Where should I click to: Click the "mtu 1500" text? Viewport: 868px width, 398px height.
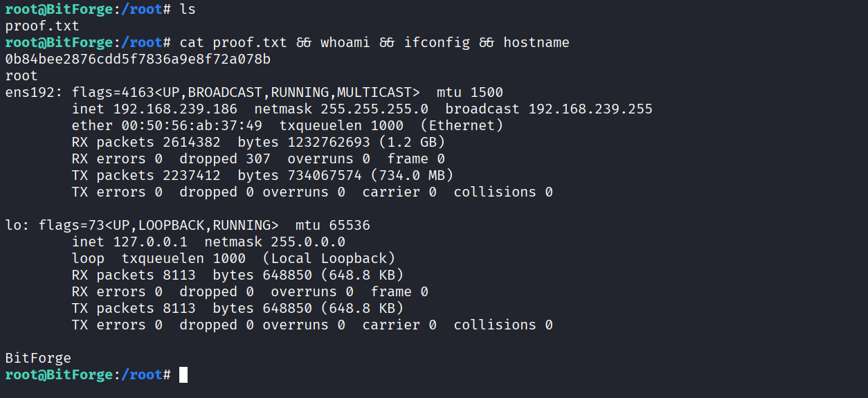469,93
